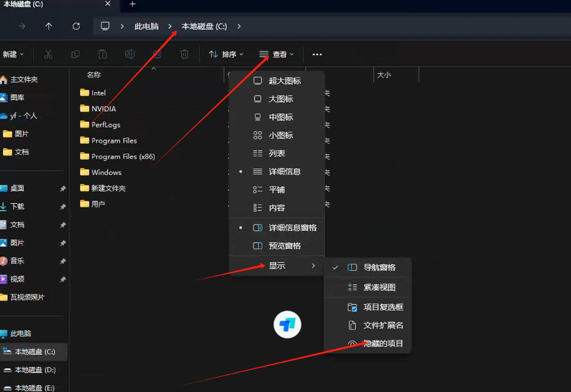Viewport: 571px width, 392px height.
Task: Open the 排序 sort dropdown
Action: (226, 54)
